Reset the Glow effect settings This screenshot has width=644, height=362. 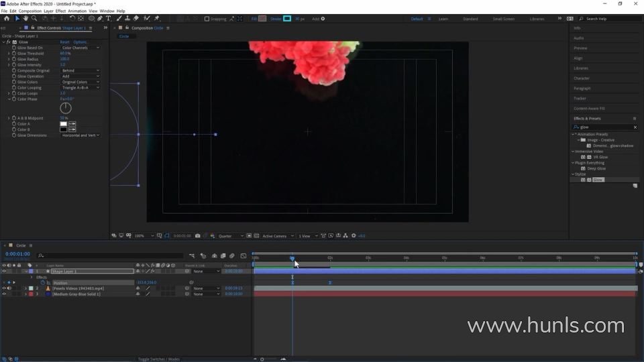[x=64, y=42]
